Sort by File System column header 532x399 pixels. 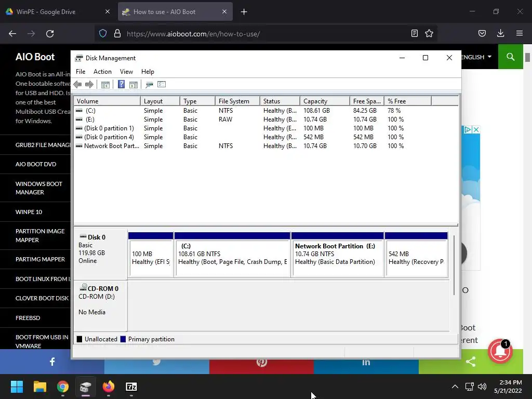tap(237, 101)
